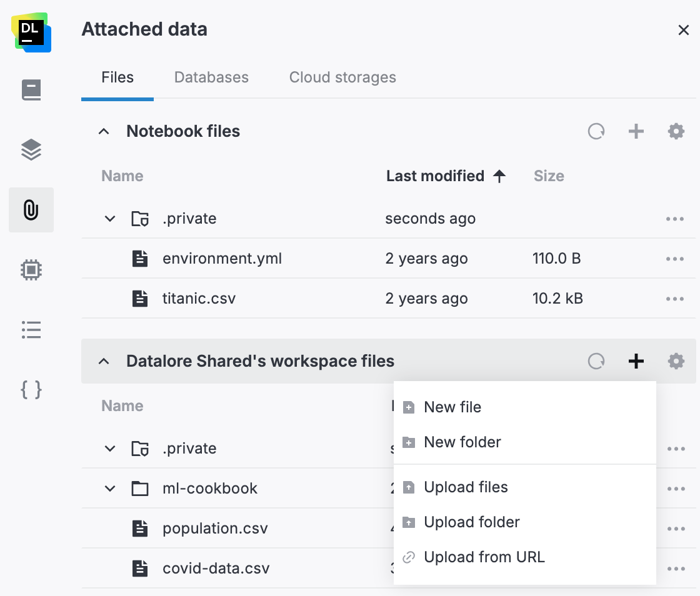Screen dimensions: 700x596
Task: Open the paperclip Attached data panel icon
Action: (x=31, y=210)
